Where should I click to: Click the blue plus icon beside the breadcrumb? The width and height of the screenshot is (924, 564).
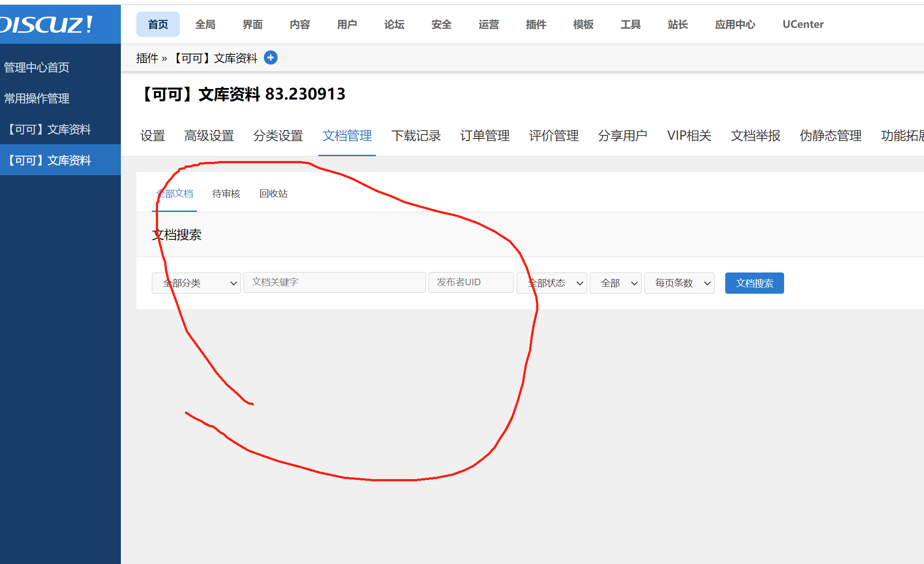point(271,58)
